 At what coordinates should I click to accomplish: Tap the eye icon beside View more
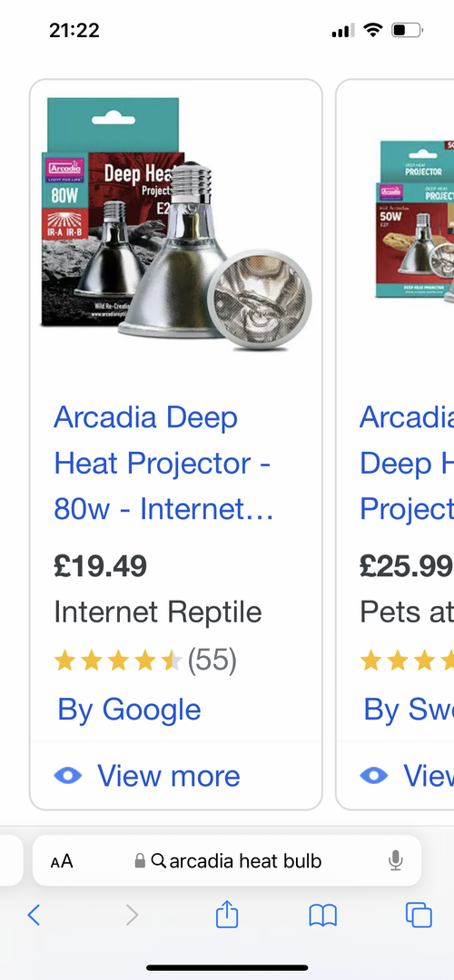pos(67,776)
